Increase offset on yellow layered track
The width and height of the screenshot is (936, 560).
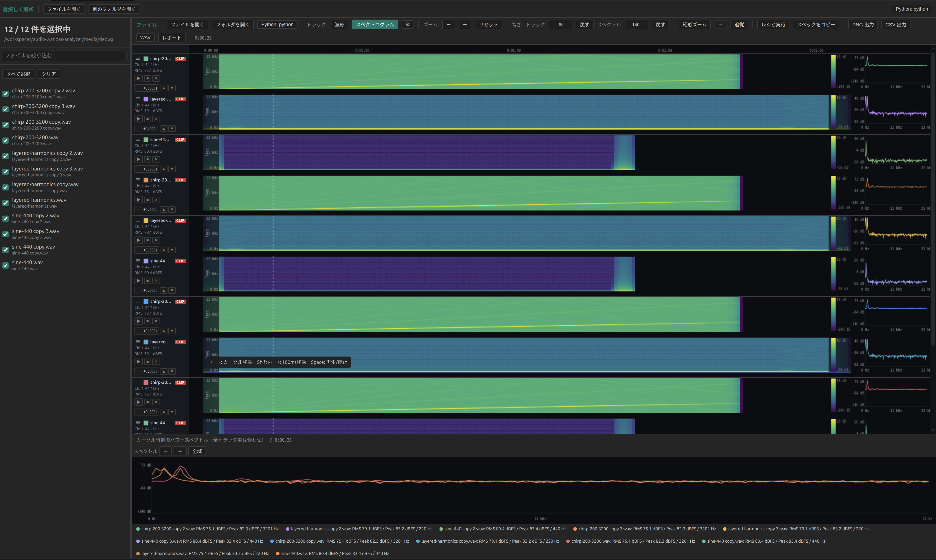tap(164, 250)
